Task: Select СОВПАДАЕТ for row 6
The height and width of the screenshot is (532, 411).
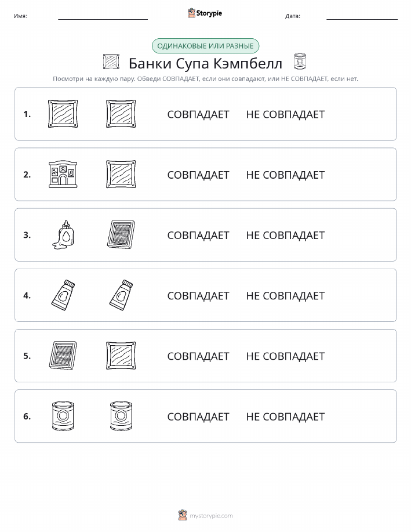Action: [x=198, y=417]
